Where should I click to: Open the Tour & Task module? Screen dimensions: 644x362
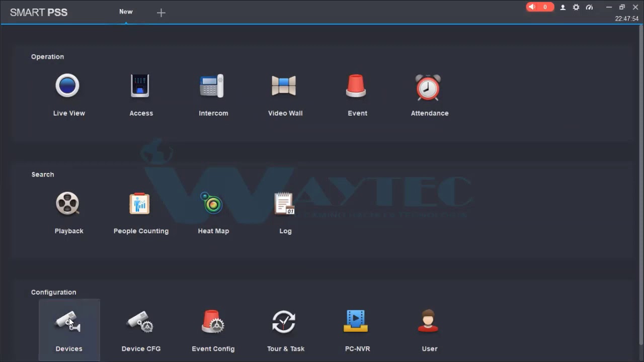pos(285,330)
